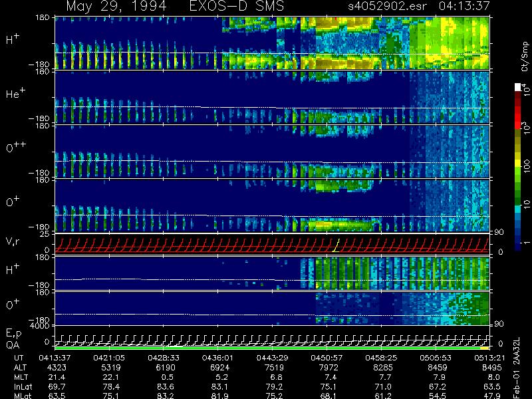Select the O++ panel label

(16, 147)
